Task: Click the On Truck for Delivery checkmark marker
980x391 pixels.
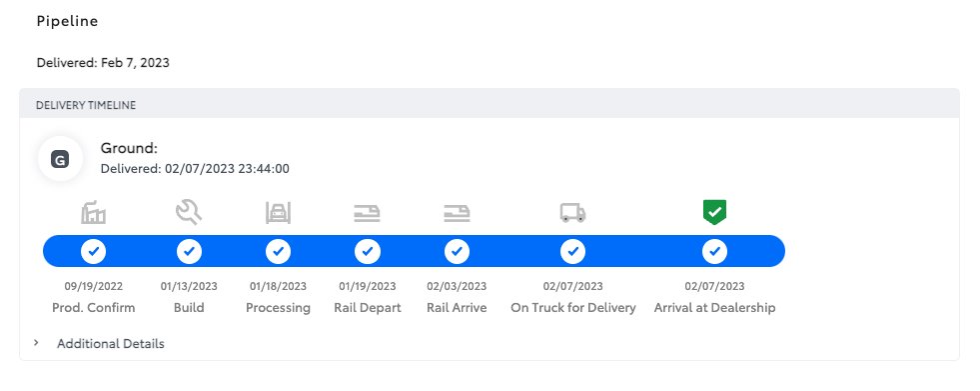Action: [x=572, y=251]
